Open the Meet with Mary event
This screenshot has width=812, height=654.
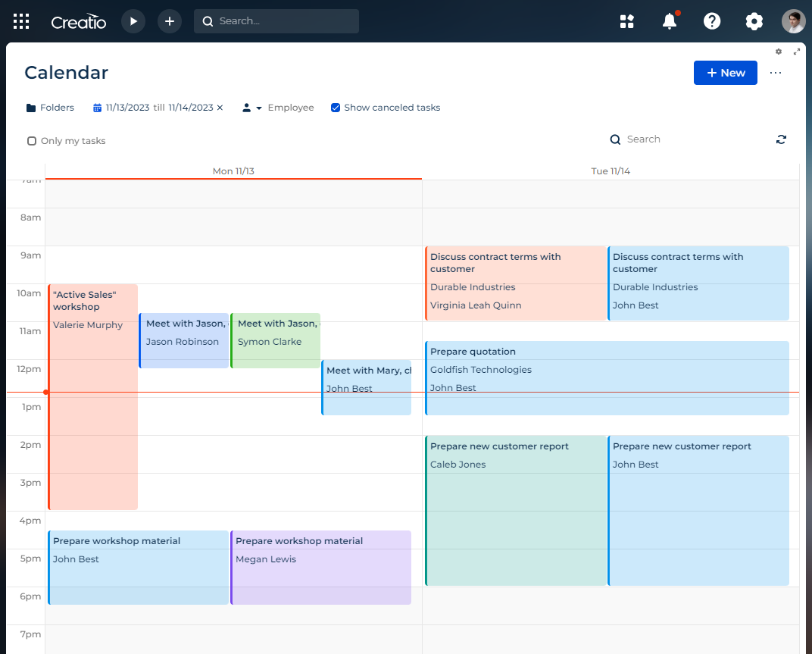click(x=367, y=388)
